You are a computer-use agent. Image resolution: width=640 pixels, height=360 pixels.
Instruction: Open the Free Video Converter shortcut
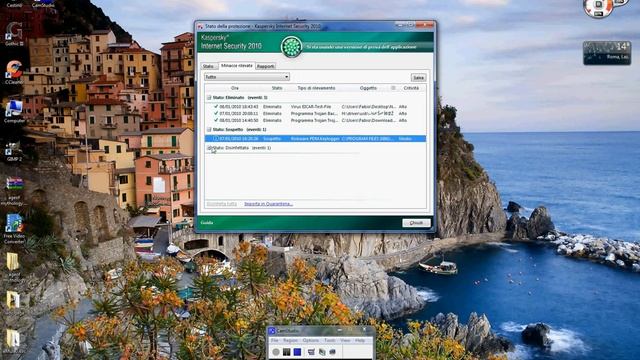tap(14, 229)
